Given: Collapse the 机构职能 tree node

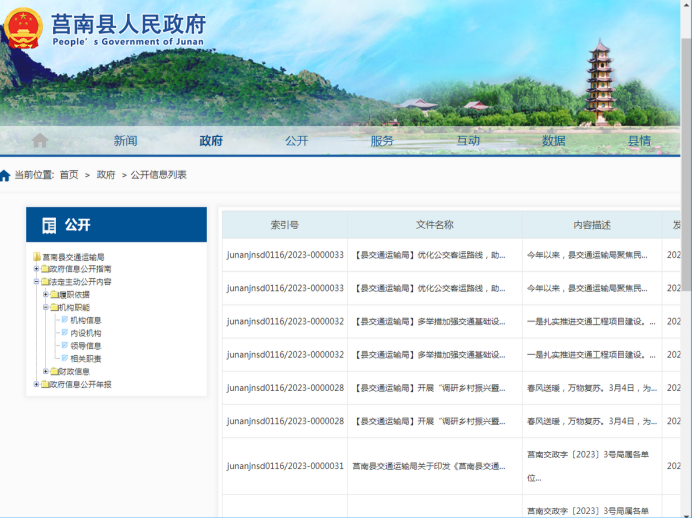Looking at the screenshot, I should tap(46, 308).
